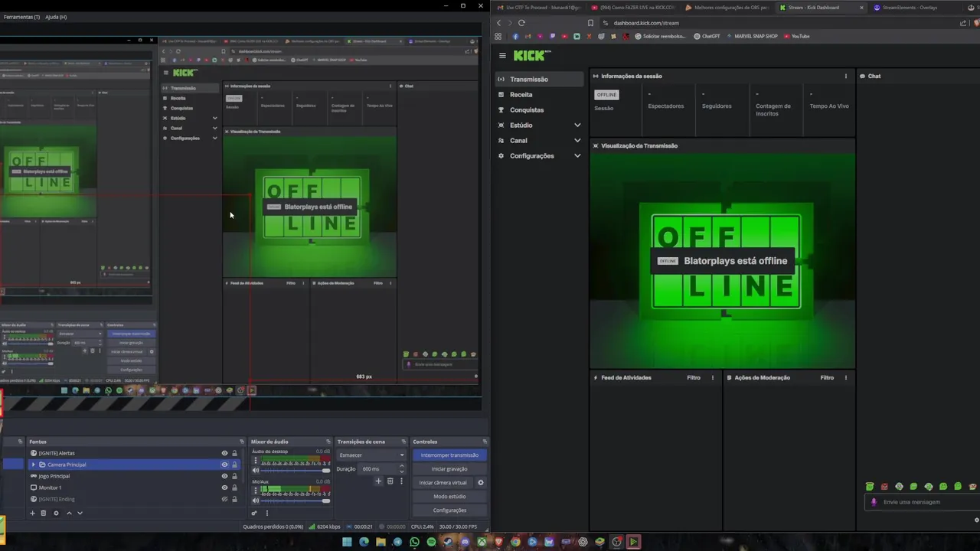Image resolution: width=980 pixels, height=551 pixels.
Task: Move selected source down in Fontes
Action: click(80, 513)
